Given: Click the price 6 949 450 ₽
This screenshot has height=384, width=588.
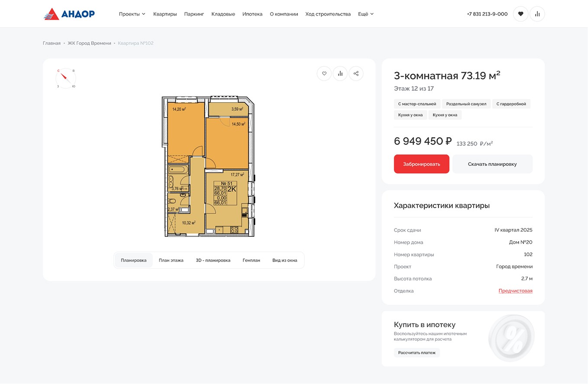Looking at the screenshot, I should (423, 141).
